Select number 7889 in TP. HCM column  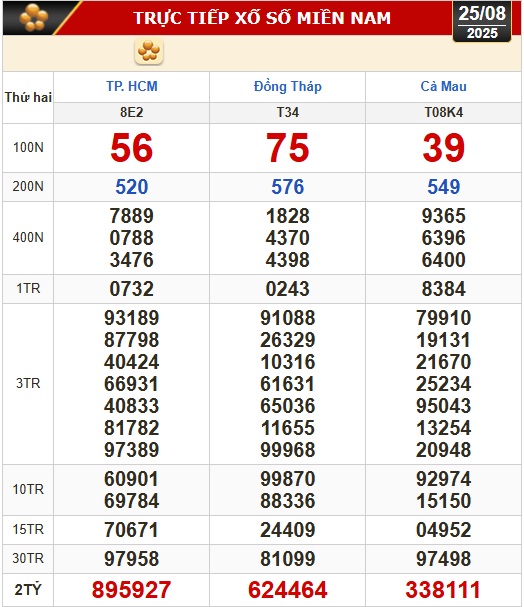point(132,216)
